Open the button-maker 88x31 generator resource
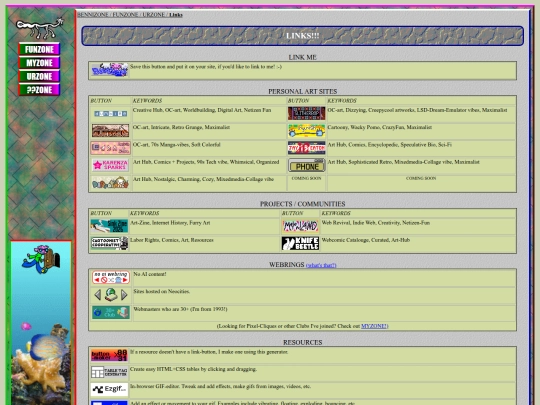 110,355
